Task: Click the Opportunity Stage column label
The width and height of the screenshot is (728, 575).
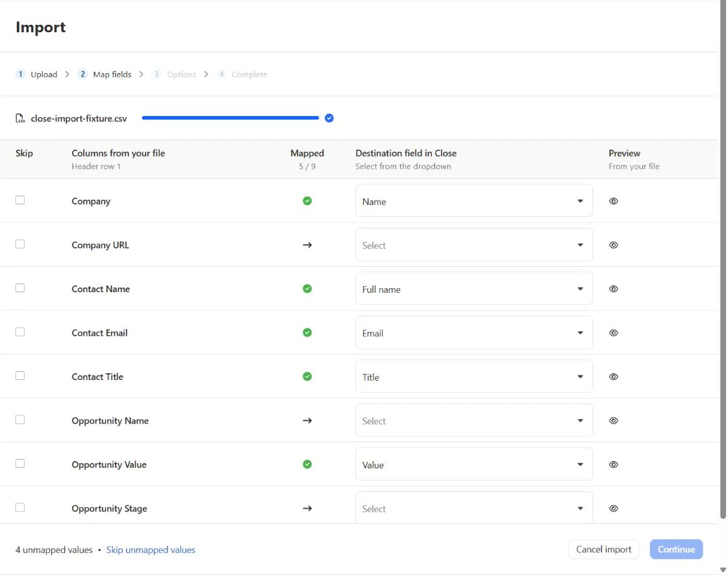Action: 109,509
